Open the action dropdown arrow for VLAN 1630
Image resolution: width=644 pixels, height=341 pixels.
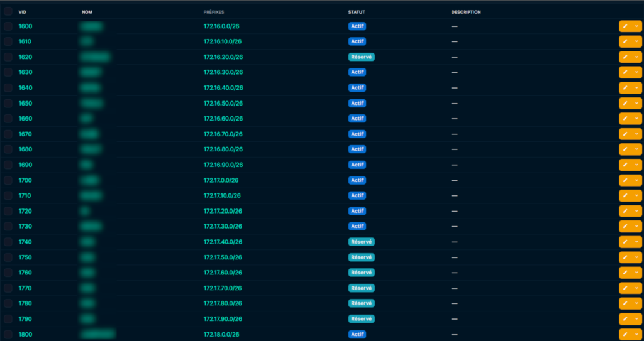click(x=636, y=72)
